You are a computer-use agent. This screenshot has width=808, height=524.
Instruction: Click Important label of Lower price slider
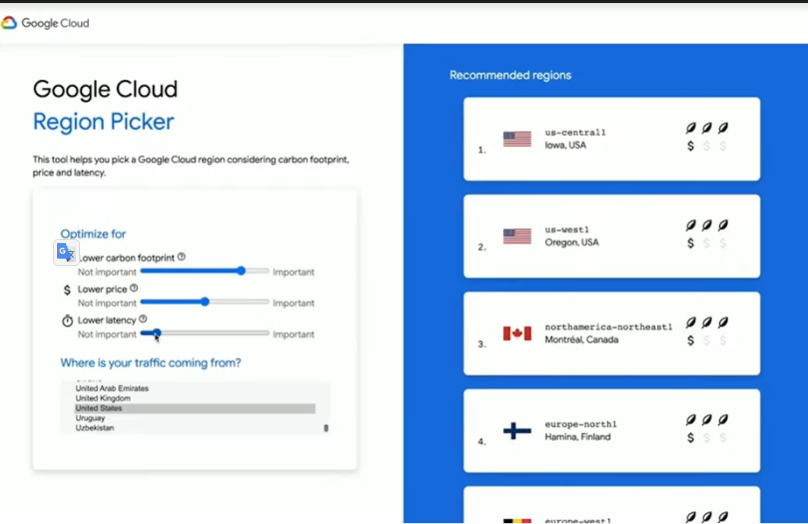tap(293, 303)
